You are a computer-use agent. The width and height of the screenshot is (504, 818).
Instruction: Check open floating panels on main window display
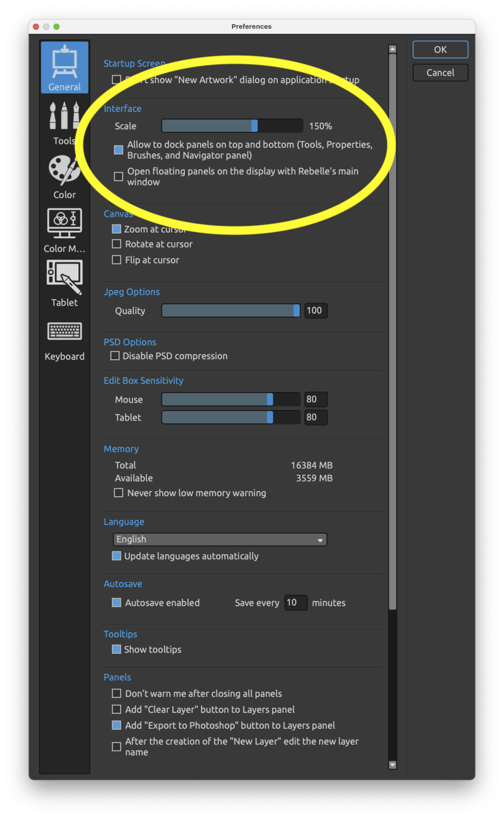coord(118,176)
